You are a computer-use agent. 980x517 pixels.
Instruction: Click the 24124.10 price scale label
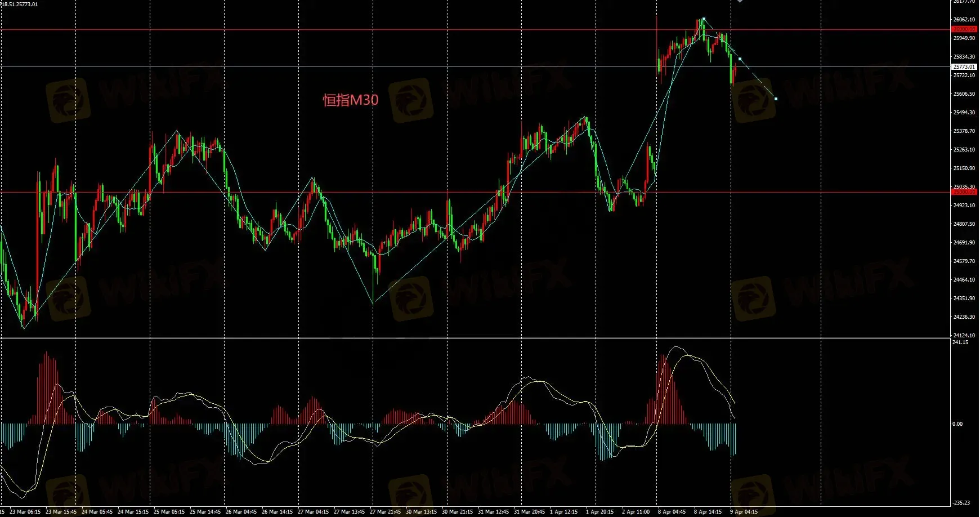click(x=964, y=336)
